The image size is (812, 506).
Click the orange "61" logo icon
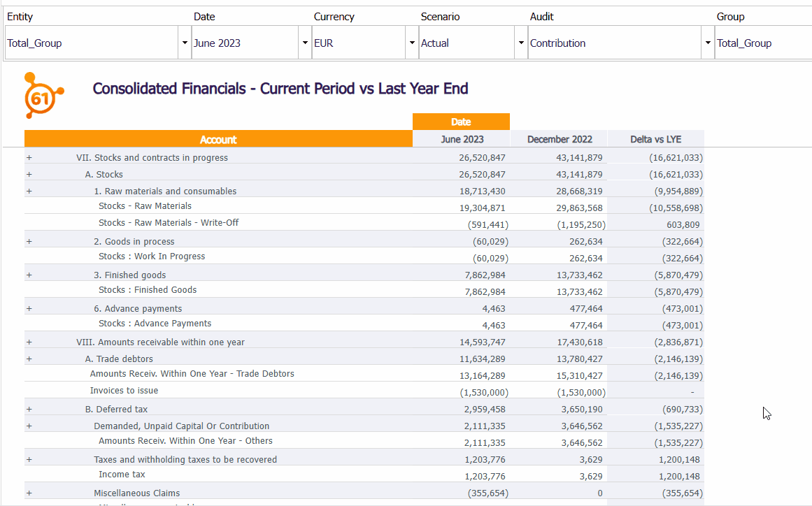point(43,95)
